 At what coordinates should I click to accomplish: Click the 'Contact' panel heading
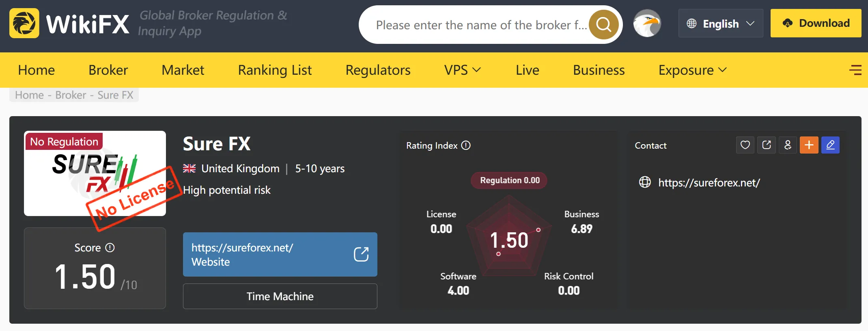(x=650, y=145)
